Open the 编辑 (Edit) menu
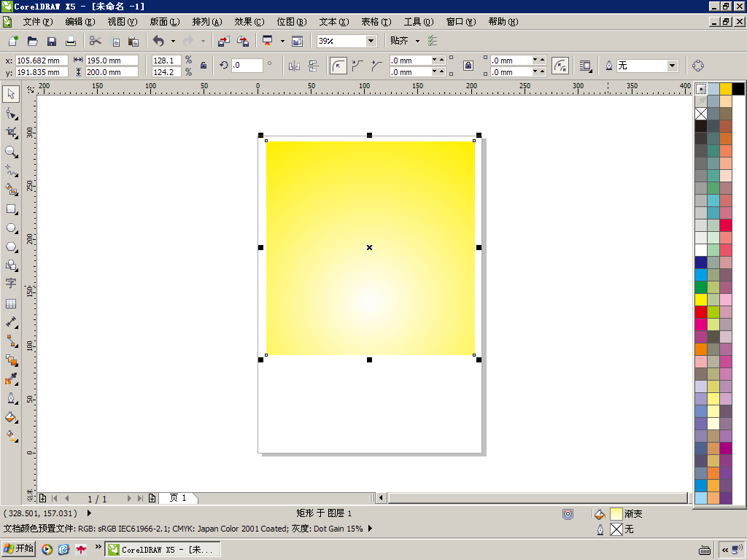The image size is (747, 560). point(80,22)
